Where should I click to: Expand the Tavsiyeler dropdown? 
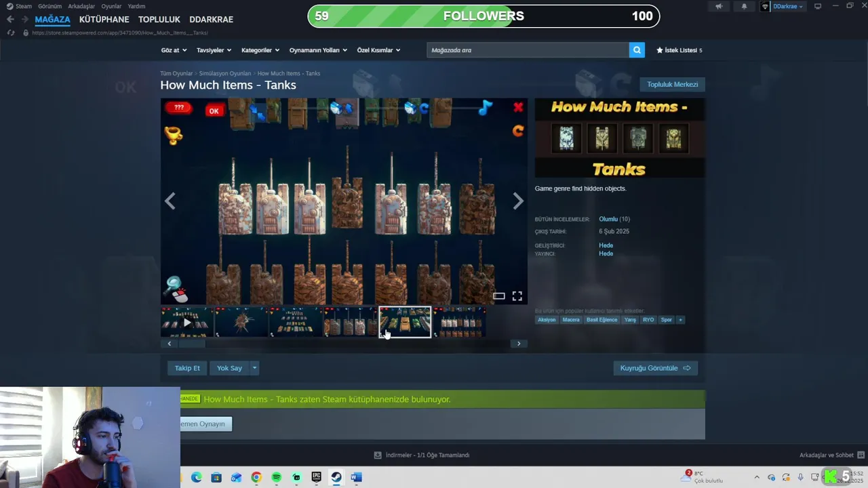point(214,50)
